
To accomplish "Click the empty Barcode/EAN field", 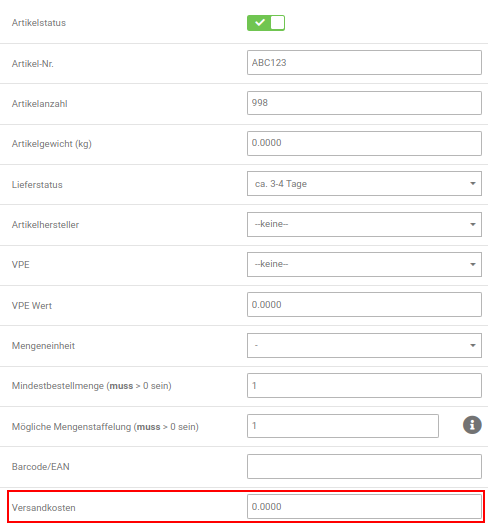I will click(364, 466).
